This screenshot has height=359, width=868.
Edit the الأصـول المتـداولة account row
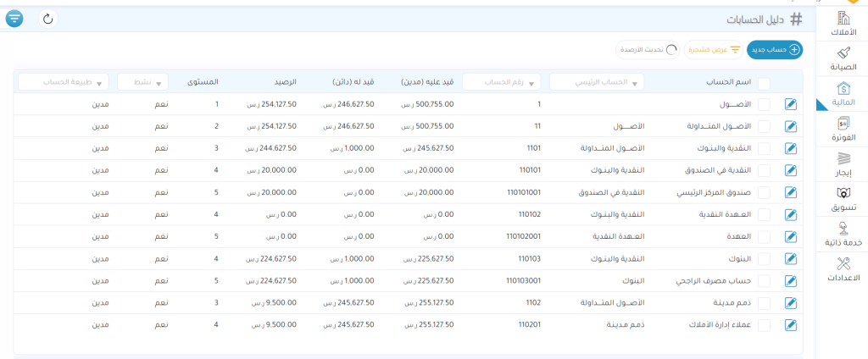click(x=791, y=126)
